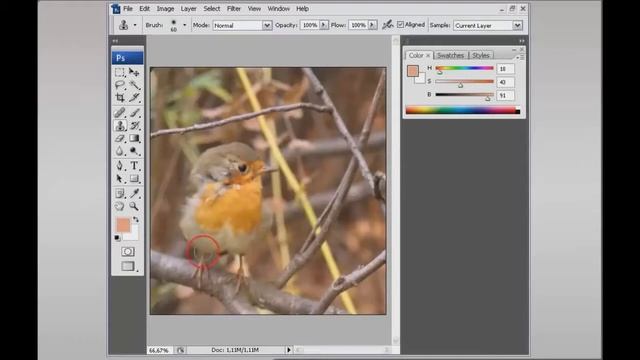This screenshot has width=640, height=360.
Task: Toggle the airbrush option in options bar
Action: tap(387, 25)
